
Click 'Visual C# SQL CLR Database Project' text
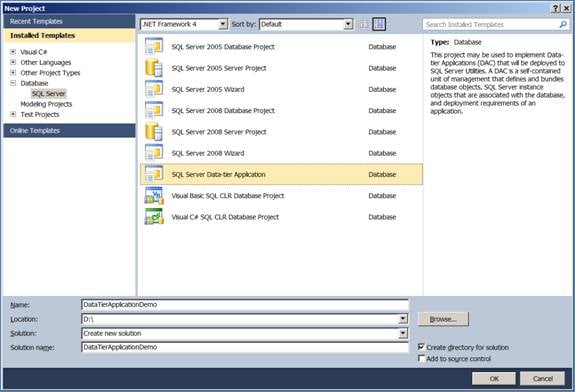tap(225, 217)
